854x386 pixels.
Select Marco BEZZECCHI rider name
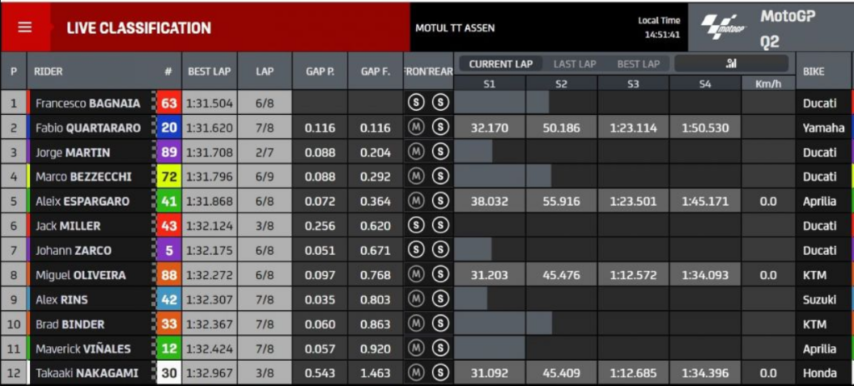[x=83, y=177]
